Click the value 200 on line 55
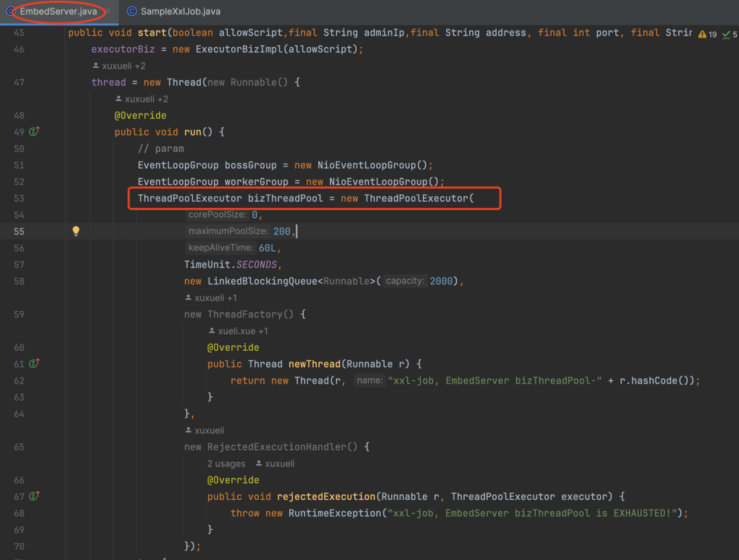The height and width of the screenshot is (560, 739). click(x=282, y=231)
